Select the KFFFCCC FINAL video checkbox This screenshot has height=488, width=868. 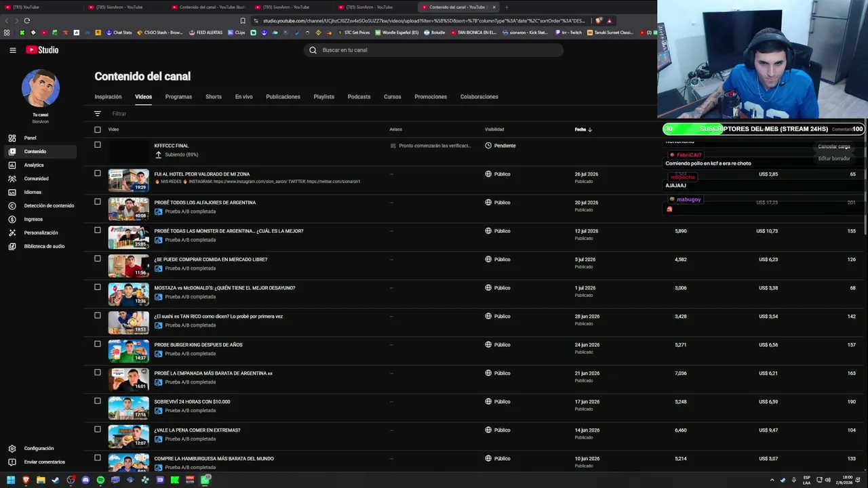click(x=98, y=145)
